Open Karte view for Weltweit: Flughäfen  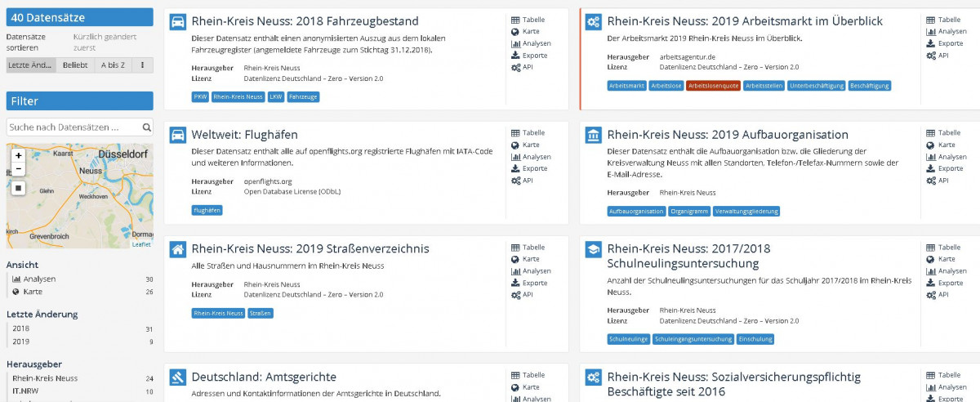click(x=532, y=145)
